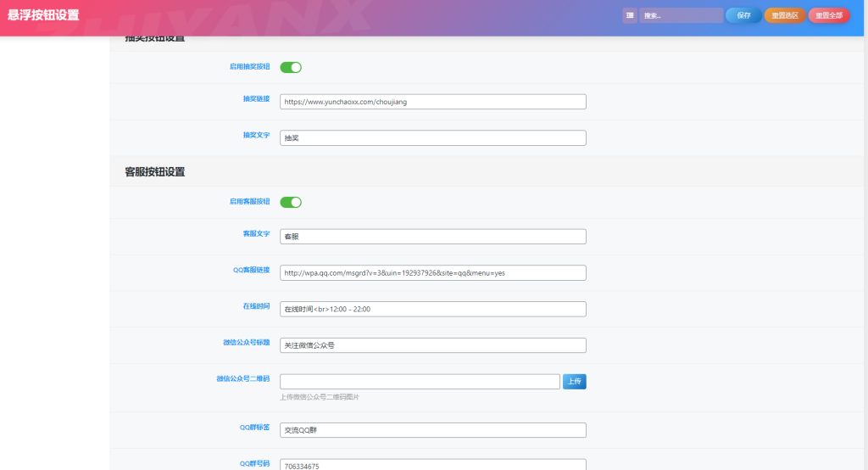Click the 客服按钮设置 section heading
Viewport: 868px width, 470px height.
(x=155, y=171)
